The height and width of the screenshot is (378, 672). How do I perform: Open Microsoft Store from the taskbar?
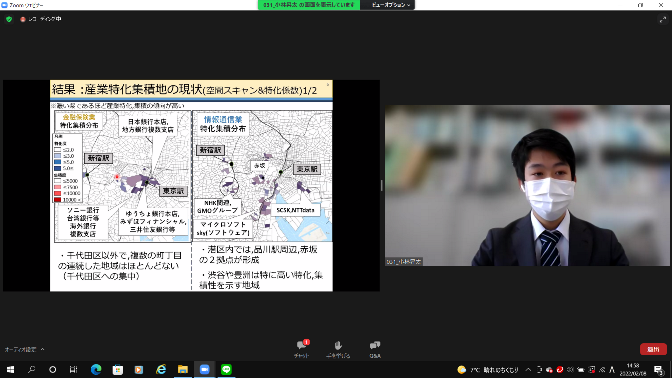117,369
